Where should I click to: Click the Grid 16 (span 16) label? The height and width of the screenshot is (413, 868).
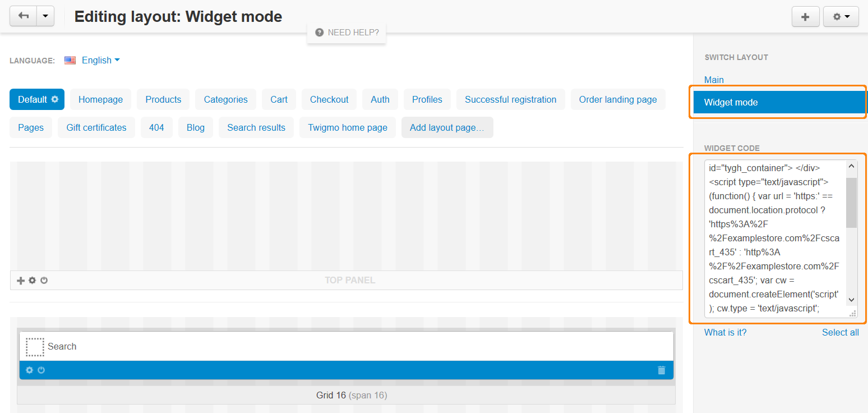click(x=352, y=395)
